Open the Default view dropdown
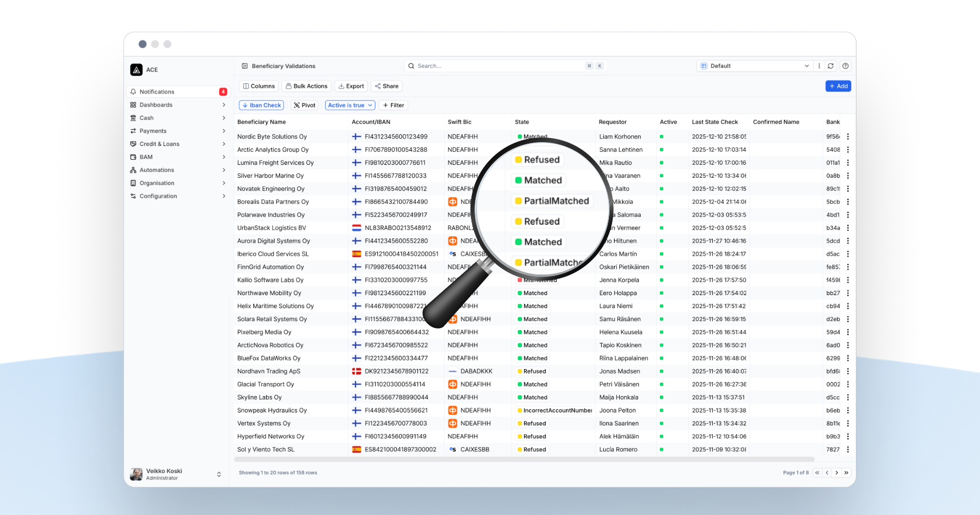The width and height of the screenshot is (980, 515). point(755,66)
